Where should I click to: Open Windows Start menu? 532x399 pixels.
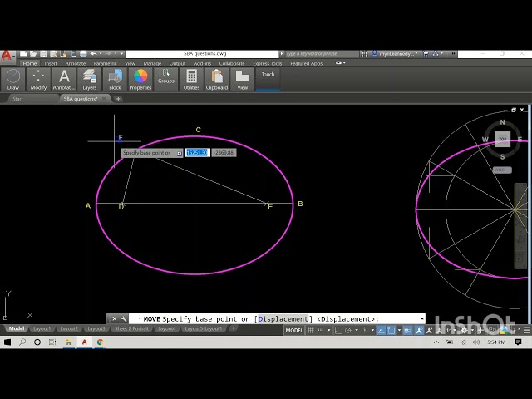point(7,342)
